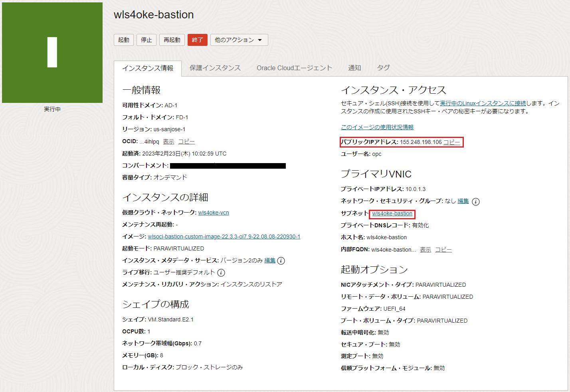Edit the network security groups

pyautogui.click(x=463, y=201)
